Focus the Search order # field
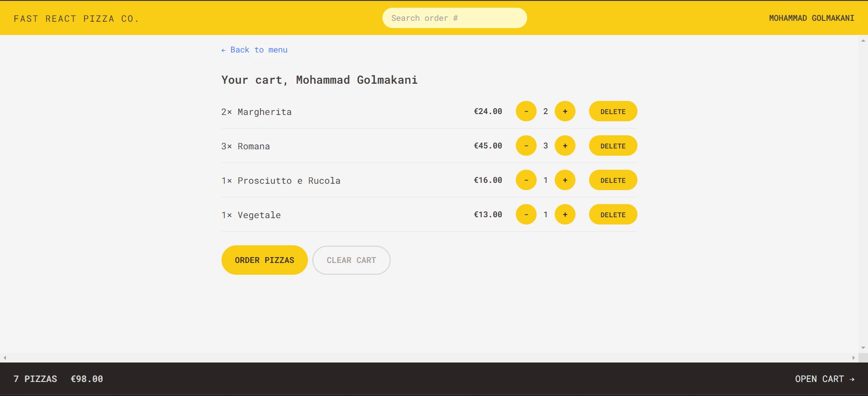Image resolution: width=868 pixels, height=396 pixels. coord(454,18)
